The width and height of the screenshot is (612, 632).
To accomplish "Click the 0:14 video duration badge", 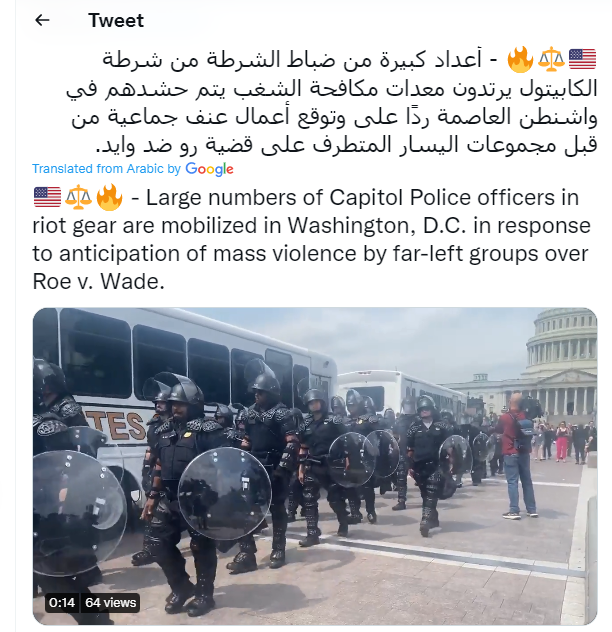I will click(x=62, y=603).
